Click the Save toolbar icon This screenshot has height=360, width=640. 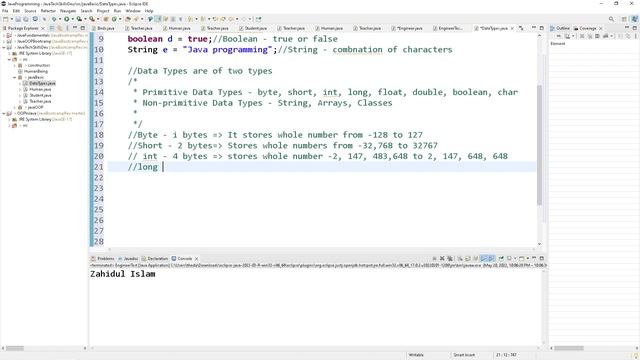[18, 19]
